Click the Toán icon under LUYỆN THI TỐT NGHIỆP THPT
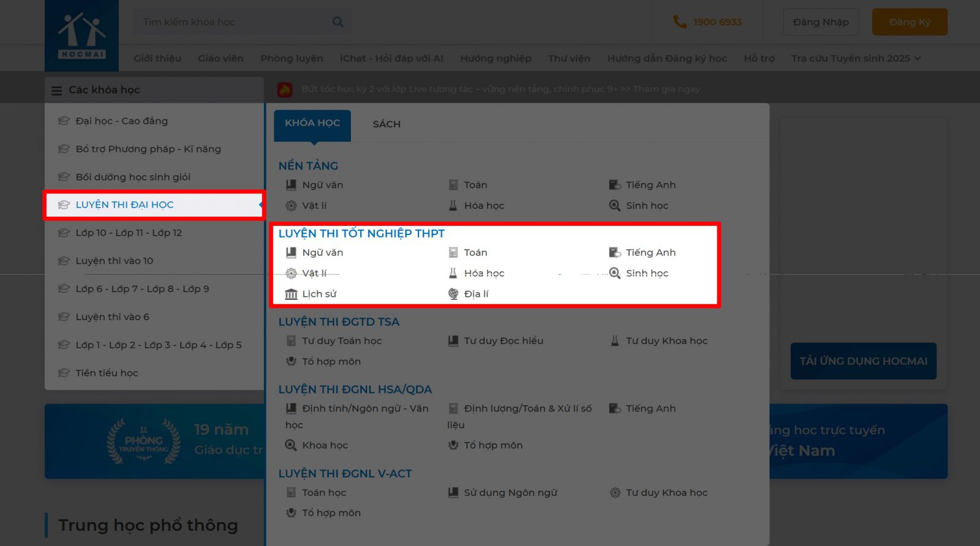This screenshot has width=980, height=546. 453,252
